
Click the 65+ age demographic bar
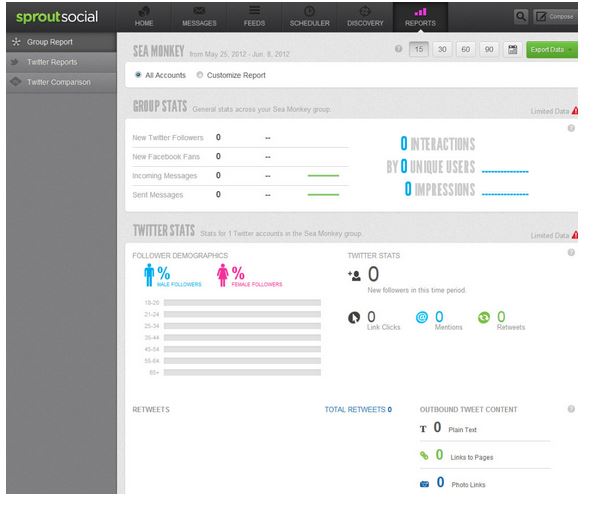coord(242,372)
